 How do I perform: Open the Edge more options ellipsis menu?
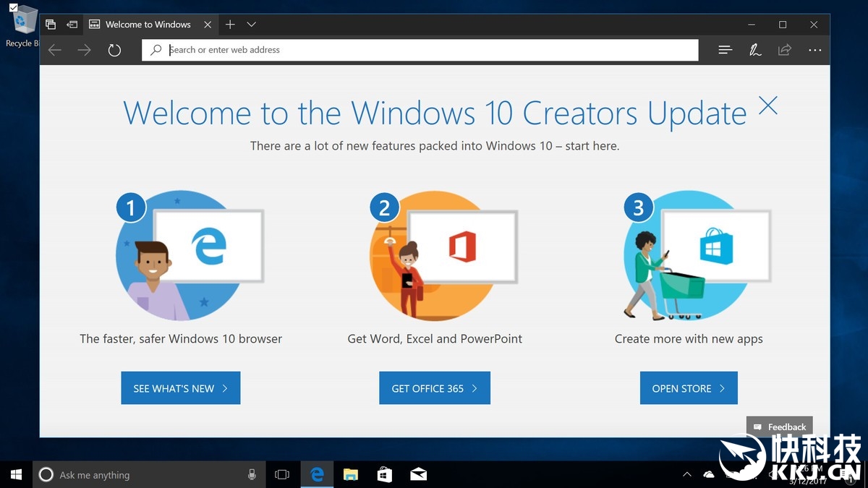click(815, 50)
